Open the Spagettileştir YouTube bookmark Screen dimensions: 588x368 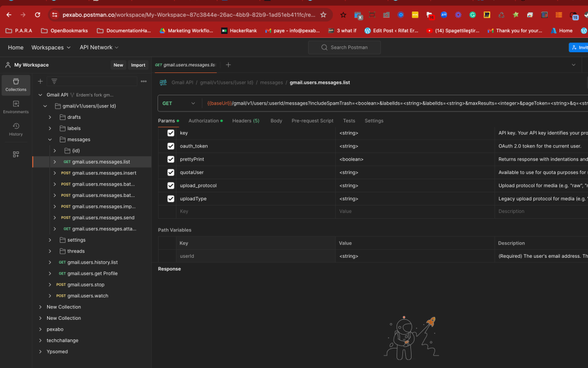coord(453,31)
